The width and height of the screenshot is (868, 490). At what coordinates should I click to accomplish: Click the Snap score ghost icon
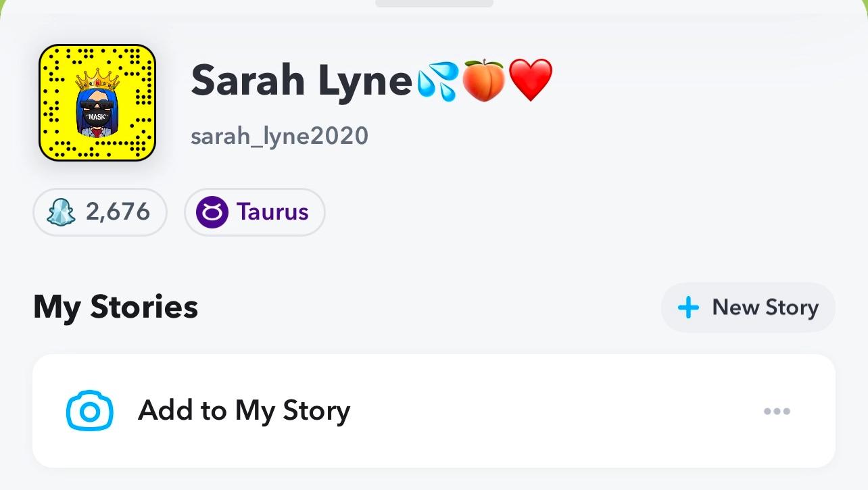61,212
